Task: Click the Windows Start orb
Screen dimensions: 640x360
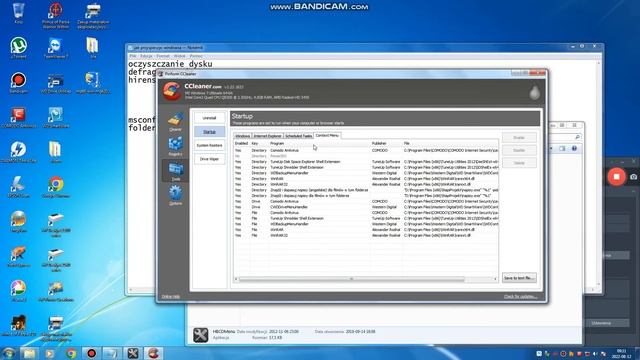Action: click(8, 353)
